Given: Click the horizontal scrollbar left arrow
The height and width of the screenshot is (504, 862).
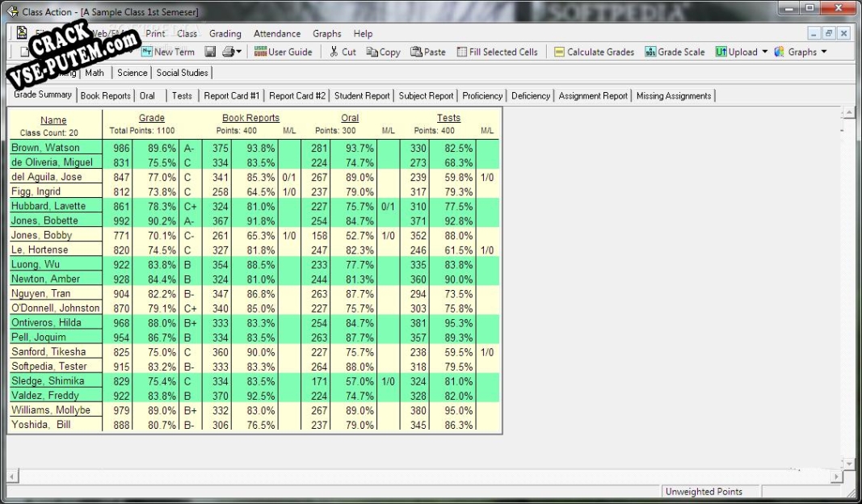Looking at the screenshot, I should click(x=12, y=477).
